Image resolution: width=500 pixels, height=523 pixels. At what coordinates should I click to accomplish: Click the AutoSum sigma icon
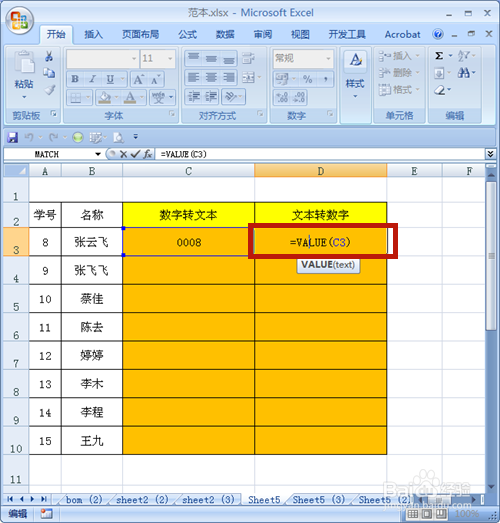[439, 56]
